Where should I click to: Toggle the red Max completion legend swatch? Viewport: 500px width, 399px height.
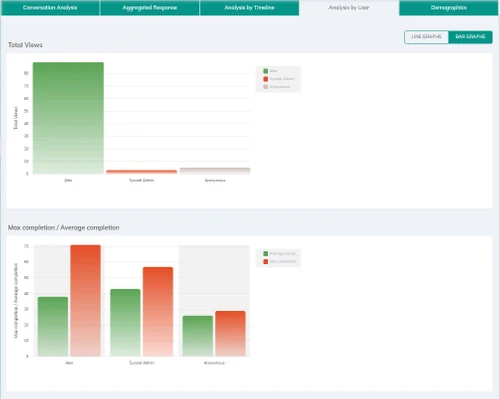pyautogui.click(x=266, y=262)
